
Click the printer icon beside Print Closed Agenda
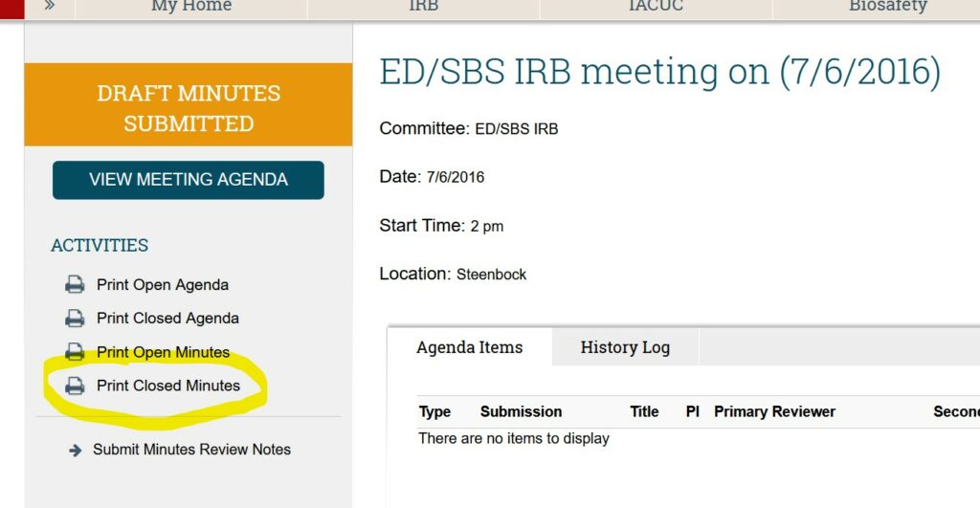(75, 319)
